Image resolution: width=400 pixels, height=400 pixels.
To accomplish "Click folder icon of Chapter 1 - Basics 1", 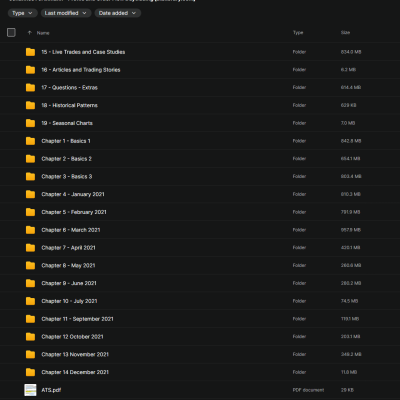I will pyautogui.click(x=30, y=141).
